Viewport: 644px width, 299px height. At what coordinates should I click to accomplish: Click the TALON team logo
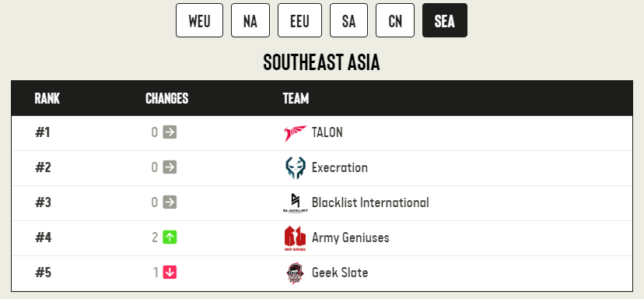tap(296, 133)
